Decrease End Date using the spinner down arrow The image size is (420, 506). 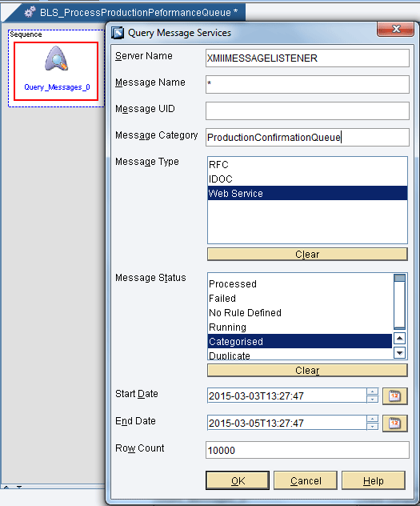[x=372, y=427]
